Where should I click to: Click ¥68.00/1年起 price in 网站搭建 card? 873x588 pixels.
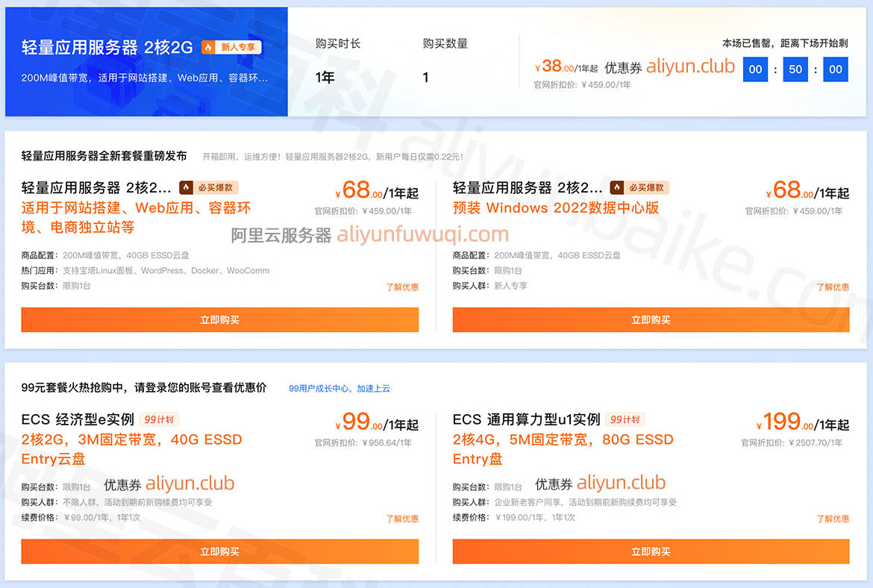[x=377, y=191]
